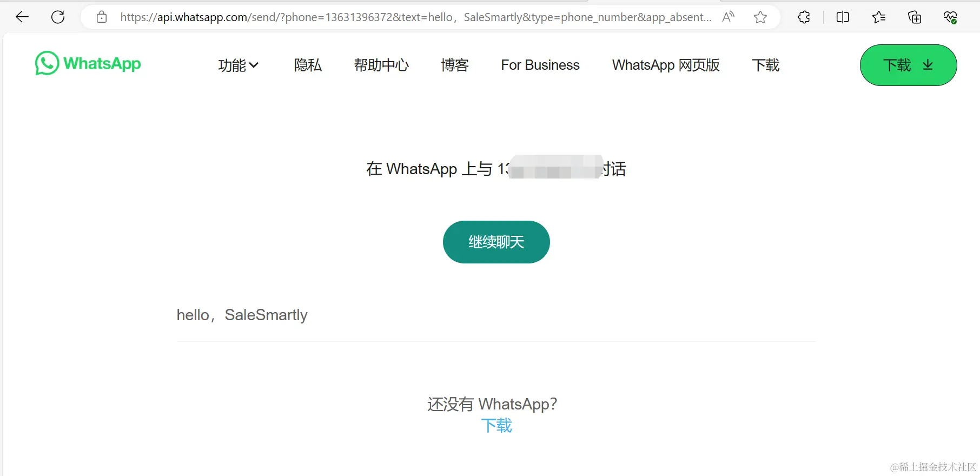The image size is (980, 476).
Task: Open browser essentials heart icon
Action: (x=950, y=17)
